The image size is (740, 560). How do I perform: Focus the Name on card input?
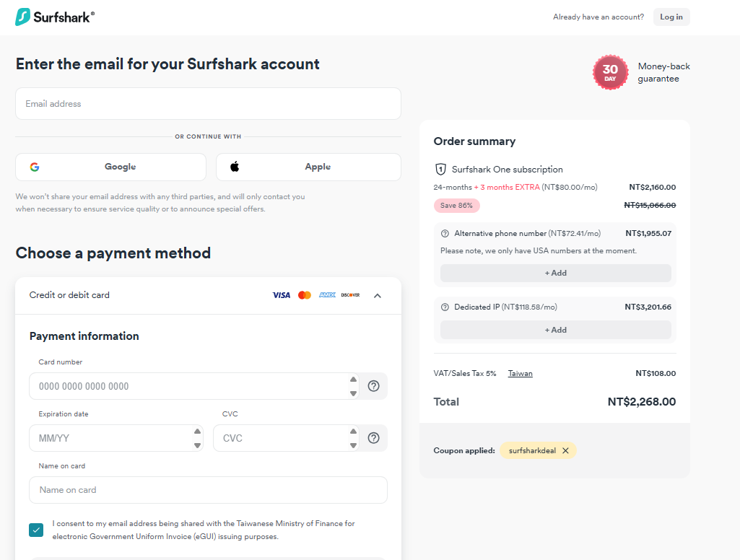pos(208,490)
